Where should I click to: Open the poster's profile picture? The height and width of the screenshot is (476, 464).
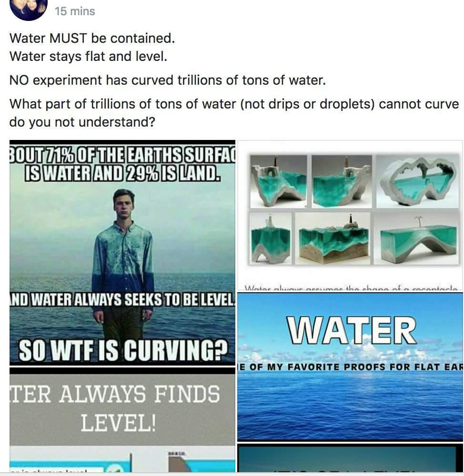tap(29, 9)
